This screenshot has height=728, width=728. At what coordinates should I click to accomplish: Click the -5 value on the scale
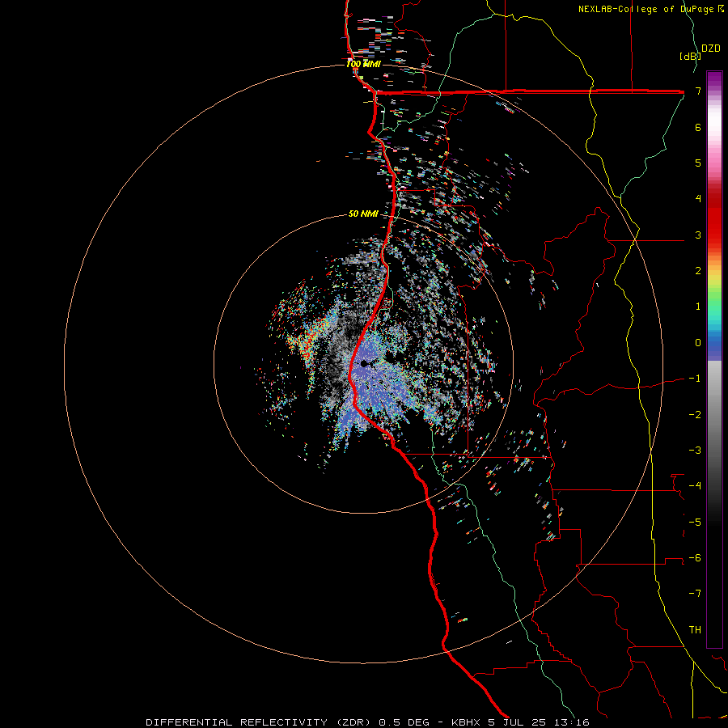(x=695, y=523)
